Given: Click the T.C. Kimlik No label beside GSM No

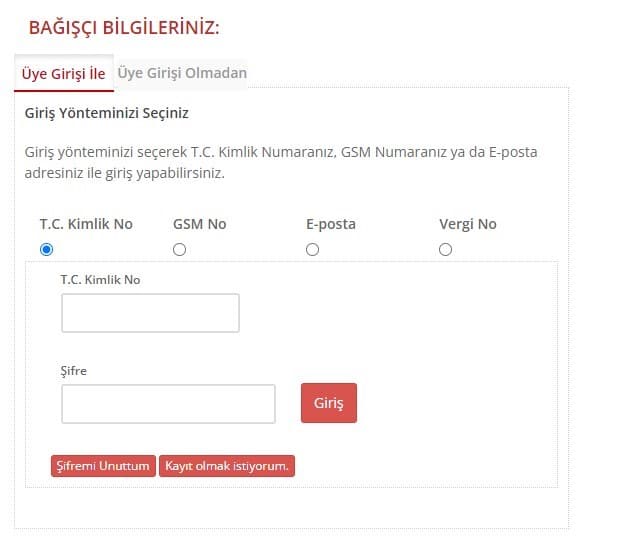Looking at the screenshot, I should [x=86, y=224].
